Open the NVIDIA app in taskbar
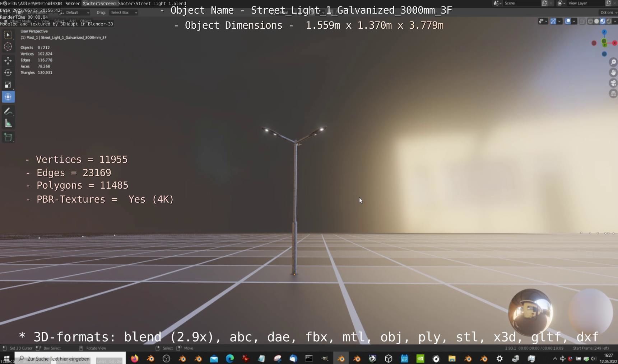 point(420,358)
